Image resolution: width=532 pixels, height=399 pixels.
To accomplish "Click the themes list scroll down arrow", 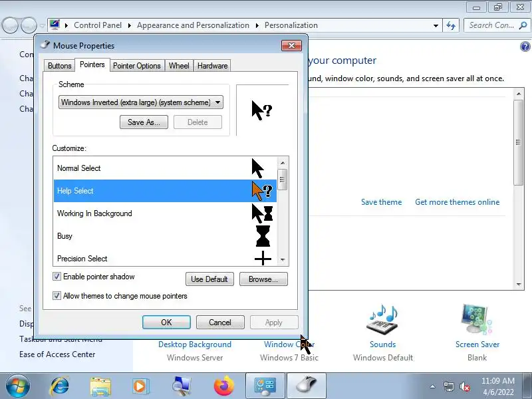I will [519, 285].
